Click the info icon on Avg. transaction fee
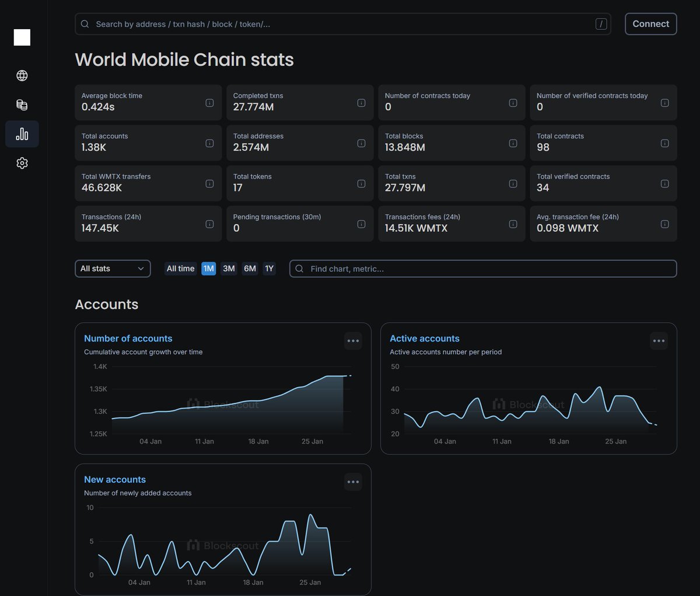 pyautogui.click(x=664, y=224)
